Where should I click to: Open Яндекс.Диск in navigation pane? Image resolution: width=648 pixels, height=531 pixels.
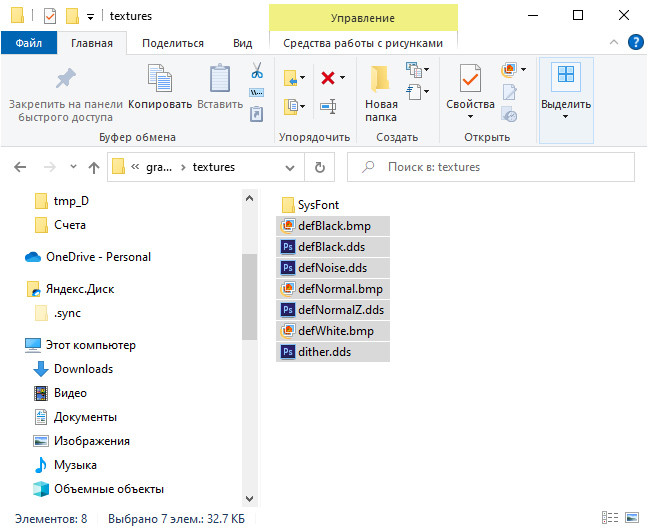coord(71,289)
